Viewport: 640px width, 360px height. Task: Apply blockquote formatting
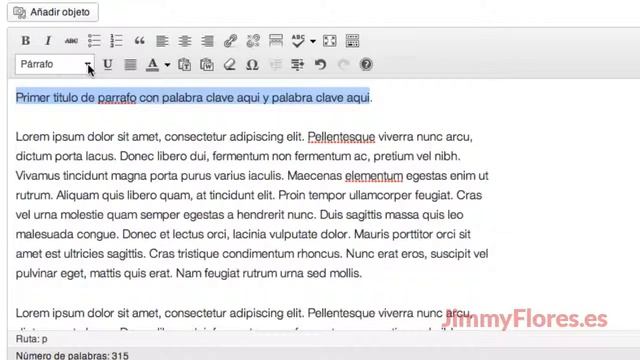(x=140, y=41)
